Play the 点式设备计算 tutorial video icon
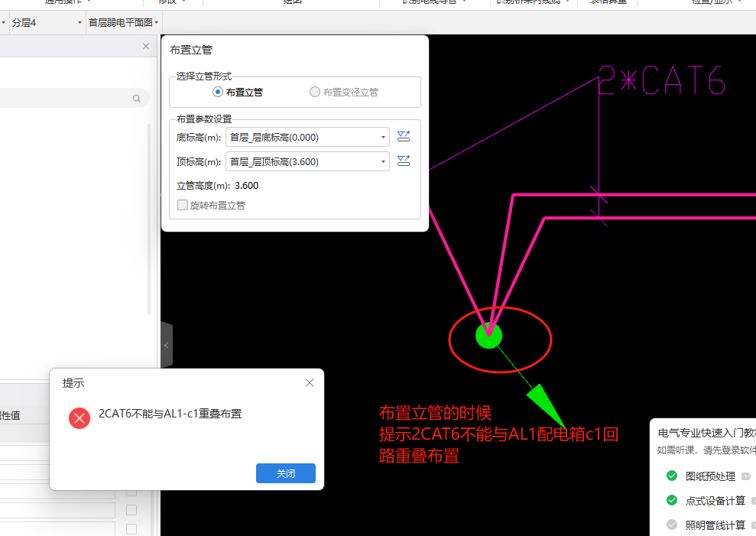 point(754,500)
